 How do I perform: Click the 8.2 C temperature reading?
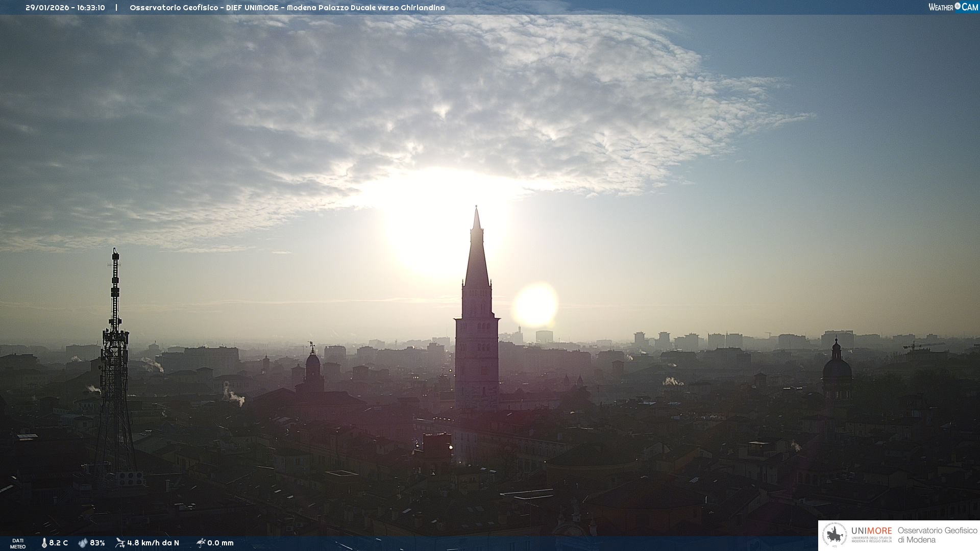[58, 543]
